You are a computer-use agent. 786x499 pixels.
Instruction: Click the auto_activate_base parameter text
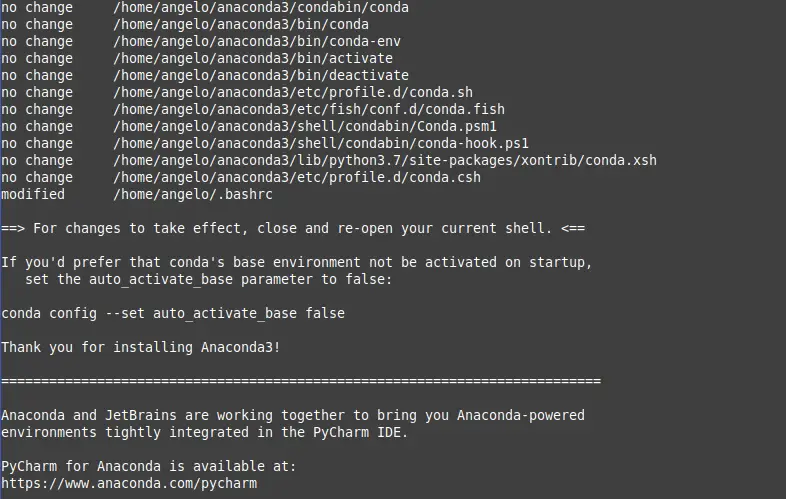pos(161,279)
